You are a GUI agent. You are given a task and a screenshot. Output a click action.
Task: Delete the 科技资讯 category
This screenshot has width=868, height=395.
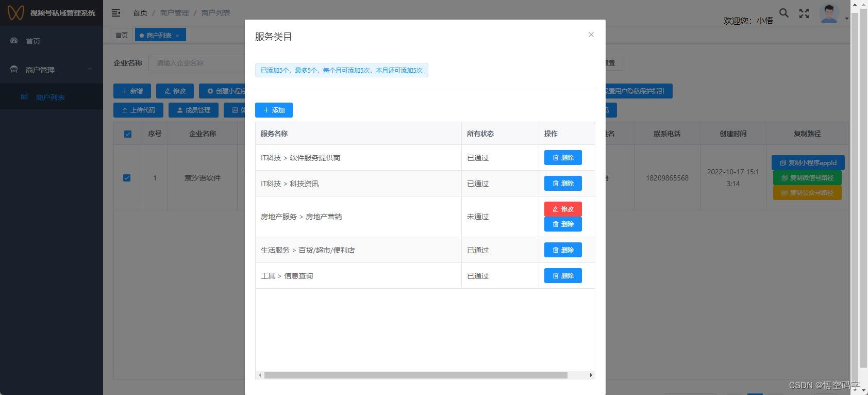[x=563, y=183]
